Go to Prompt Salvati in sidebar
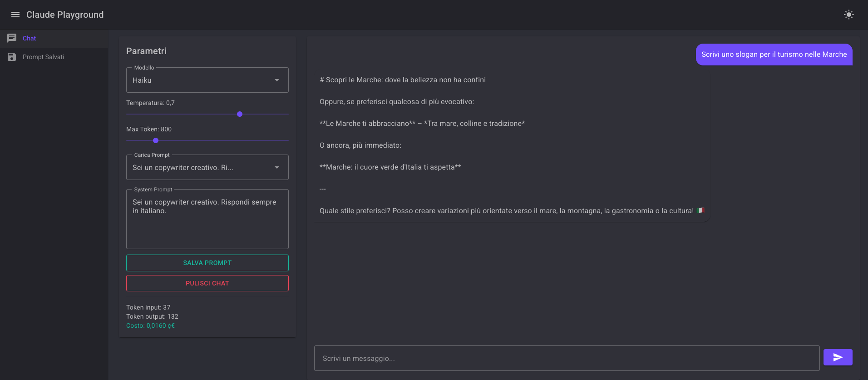The width and height of the screenshot is (868, 380). tap(43, 57)
